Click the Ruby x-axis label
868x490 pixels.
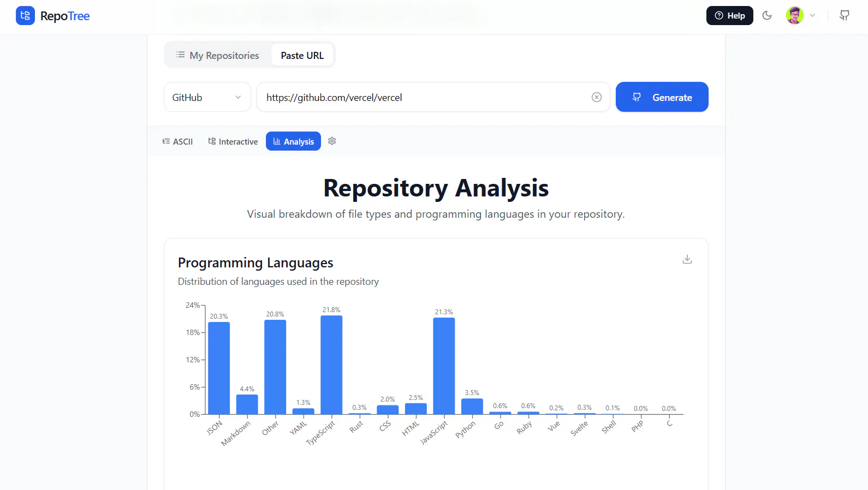click(524, 427)
